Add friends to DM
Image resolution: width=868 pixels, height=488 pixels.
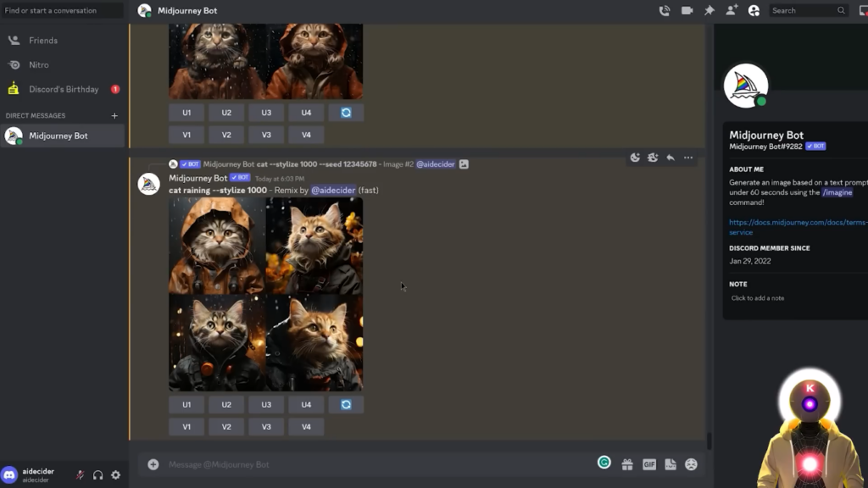tap(732, 10)
